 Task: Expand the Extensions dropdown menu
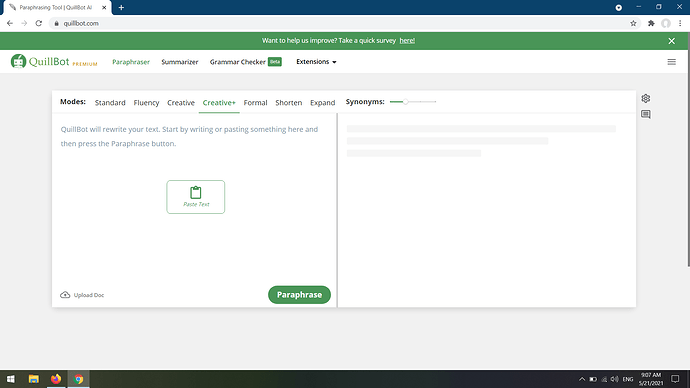pyautogui.click(x=316, y=62)
